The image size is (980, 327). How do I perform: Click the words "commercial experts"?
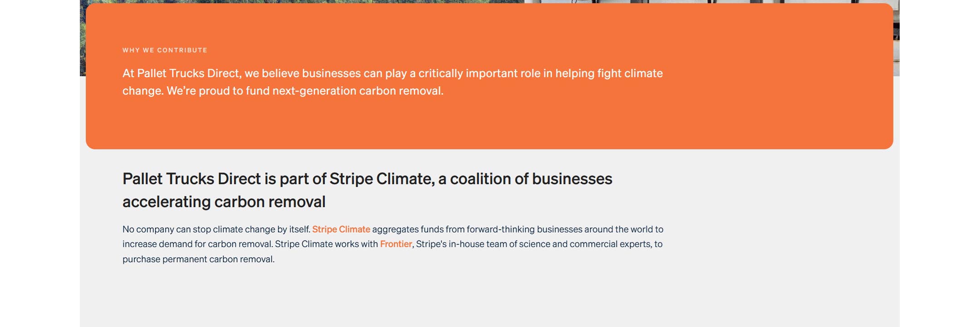click(x=610, y=244)
